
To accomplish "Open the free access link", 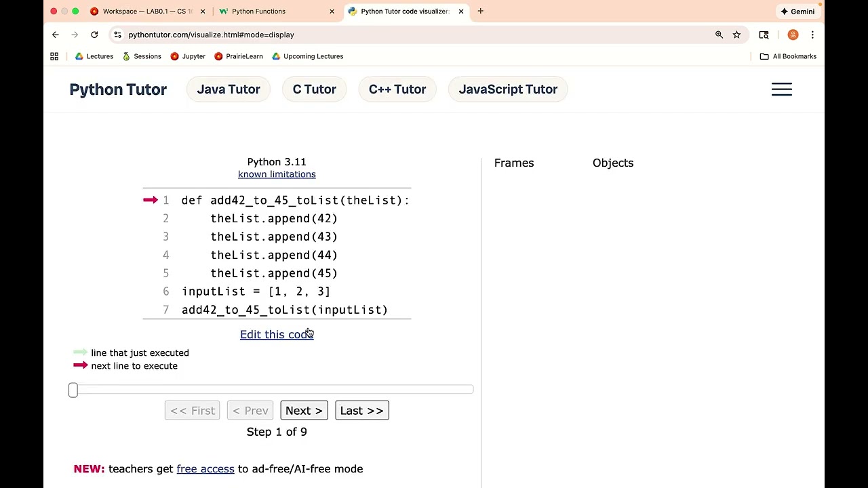I will click(x=205, y=469).
